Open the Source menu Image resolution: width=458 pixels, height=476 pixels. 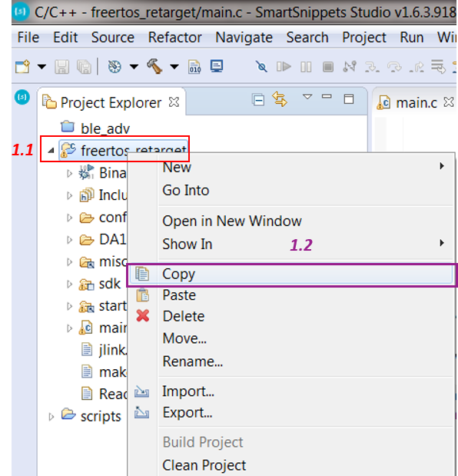(113, 38)
